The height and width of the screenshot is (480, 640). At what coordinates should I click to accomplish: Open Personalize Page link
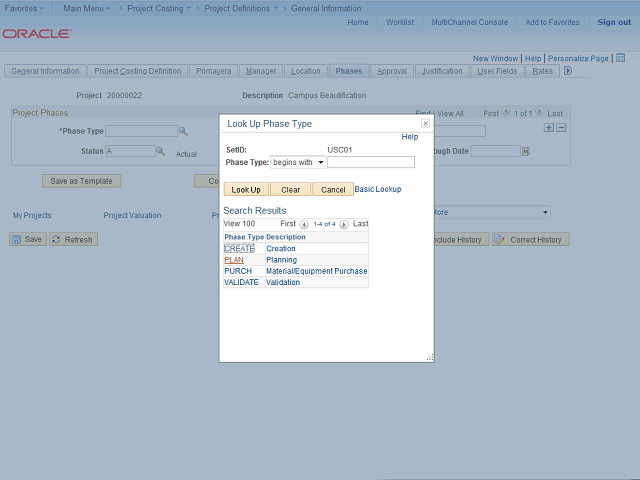(x=578, y=58)
